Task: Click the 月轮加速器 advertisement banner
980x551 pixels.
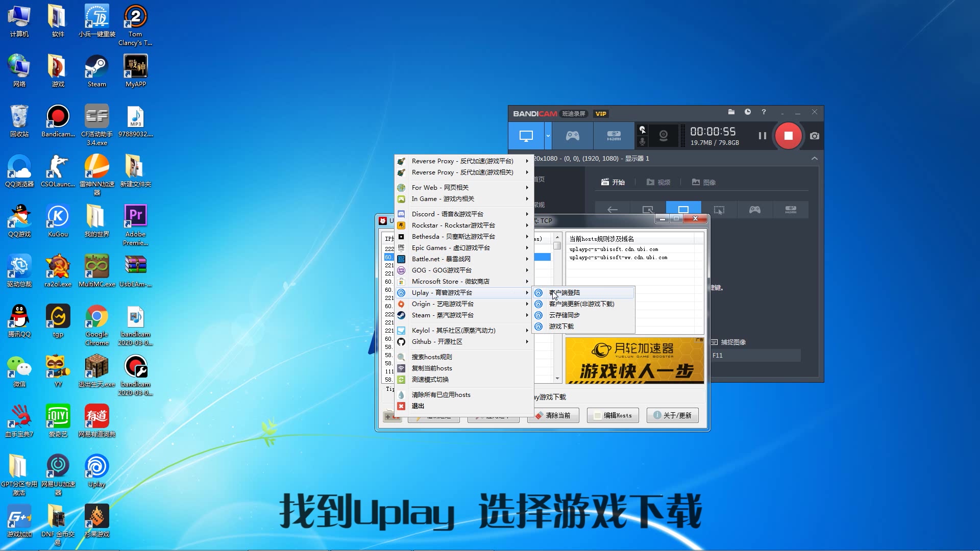Action: coord(635,360)
